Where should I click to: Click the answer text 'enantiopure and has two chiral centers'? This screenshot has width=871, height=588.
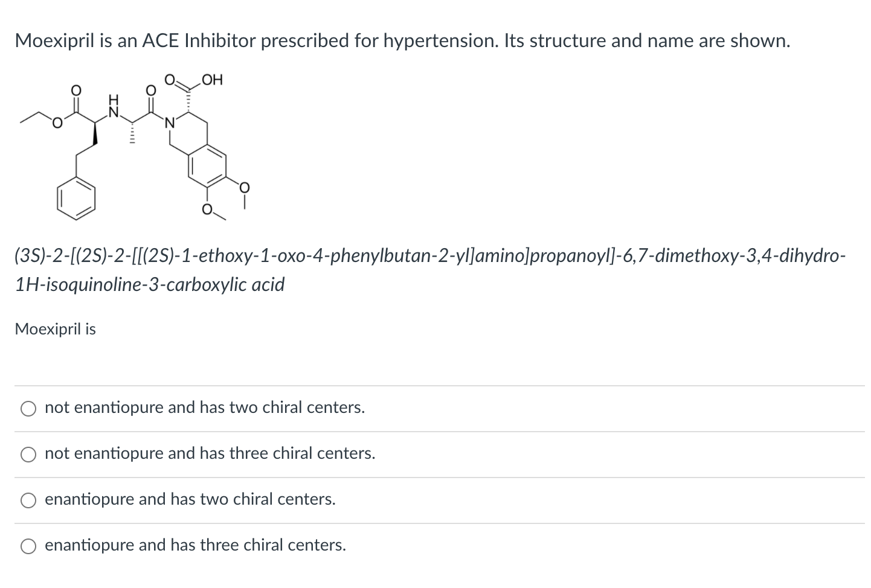[190, 499]
